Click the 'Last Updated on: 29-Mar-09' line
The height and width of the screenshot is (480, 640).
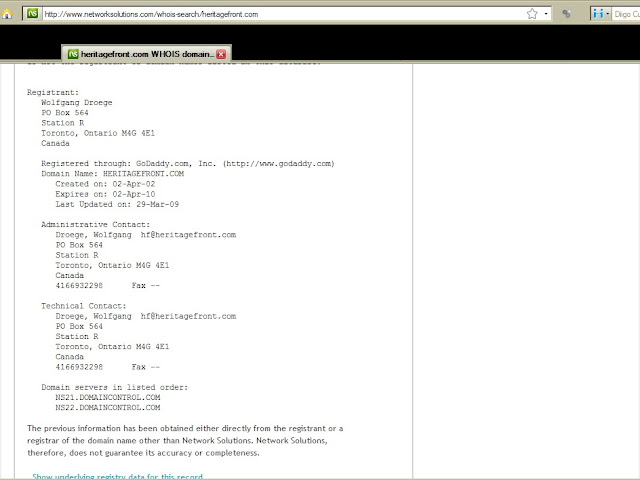117,204
